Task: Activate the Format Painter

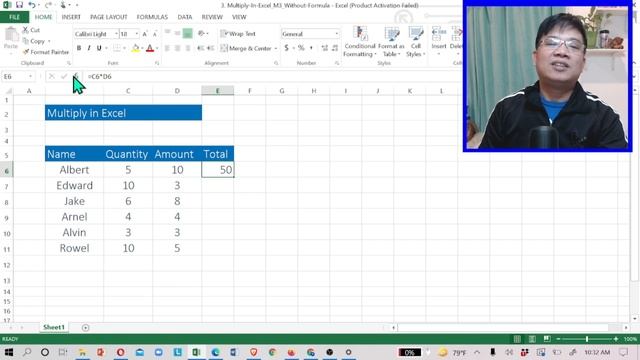Action: [46, 52]
